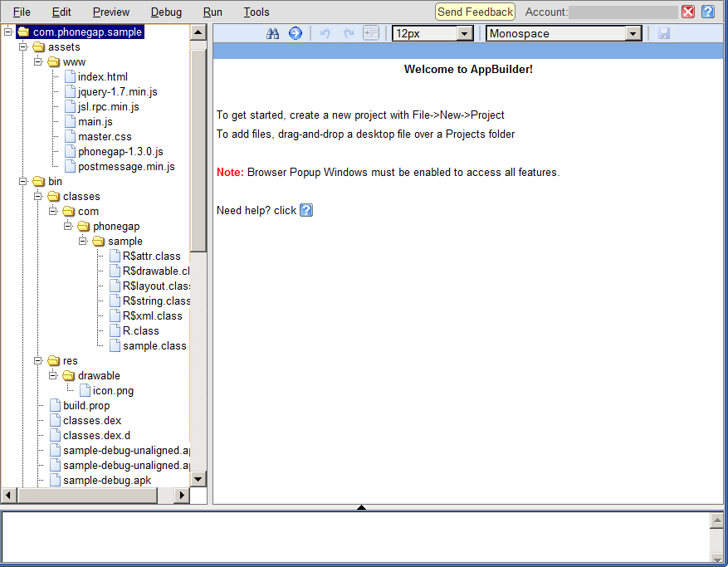Select jquery-1.7.min.js in the tree
Screen dimensions: 728x567
pyautogui.click(x=118, y=92)
